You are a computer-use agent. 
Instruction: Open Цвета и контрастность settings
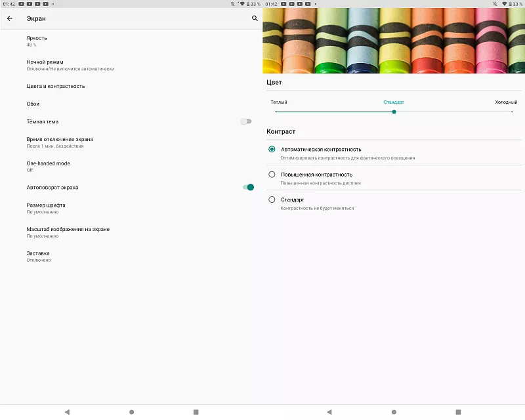point(55,86)
